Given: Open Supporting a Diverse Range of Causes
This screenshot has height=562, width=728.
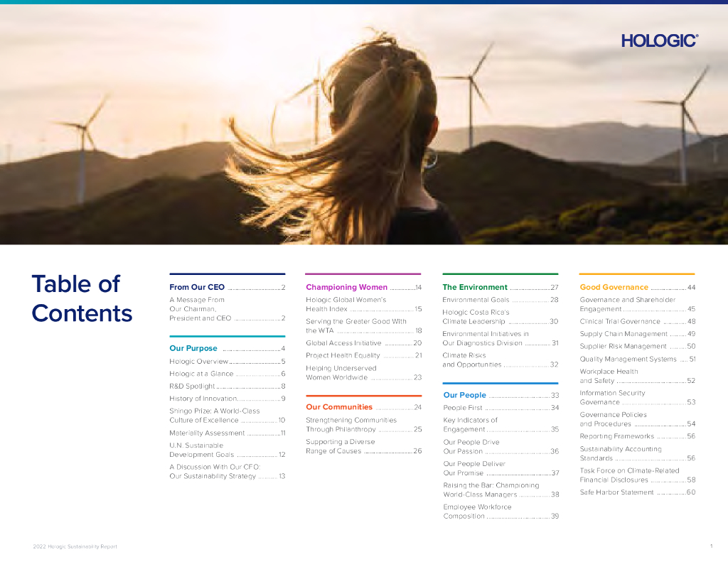Looking at the screenshot, I should (363, 446).
